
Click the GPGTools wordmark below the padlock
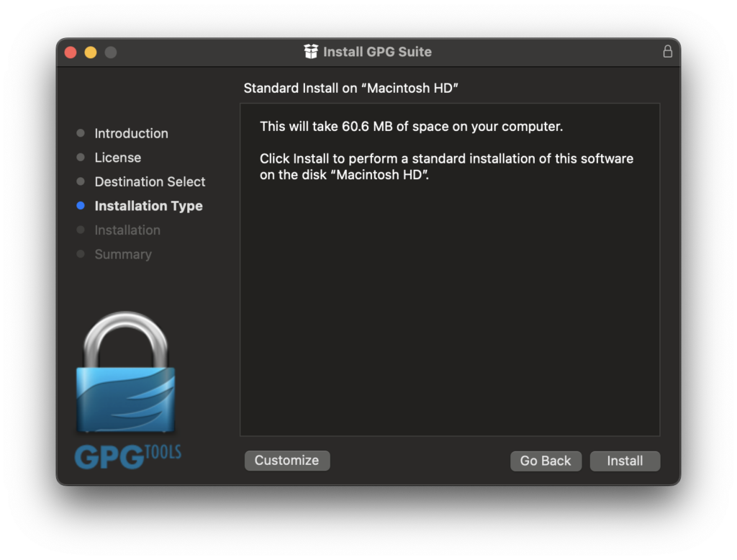[127, 456]
